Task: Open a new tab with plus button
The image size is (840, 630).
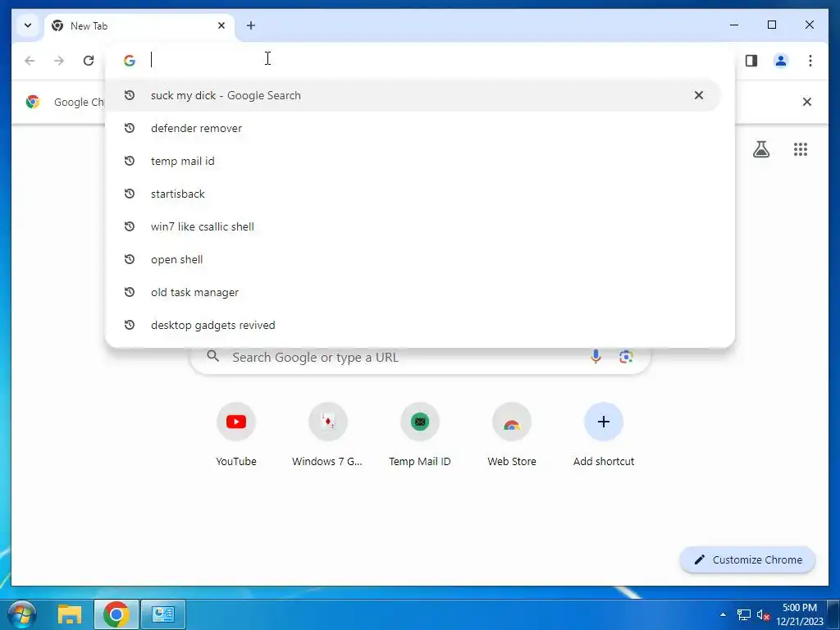Action: point(251,25)
